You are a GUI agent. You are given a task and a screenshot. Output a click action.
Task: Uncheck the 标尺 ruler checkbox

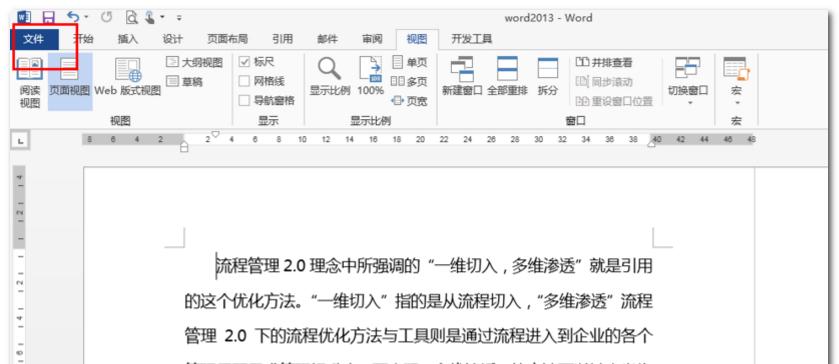[245, 62]
